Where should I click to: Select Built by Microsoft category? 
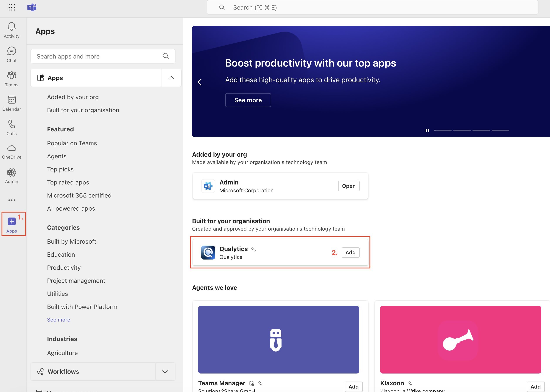(71, 241)
